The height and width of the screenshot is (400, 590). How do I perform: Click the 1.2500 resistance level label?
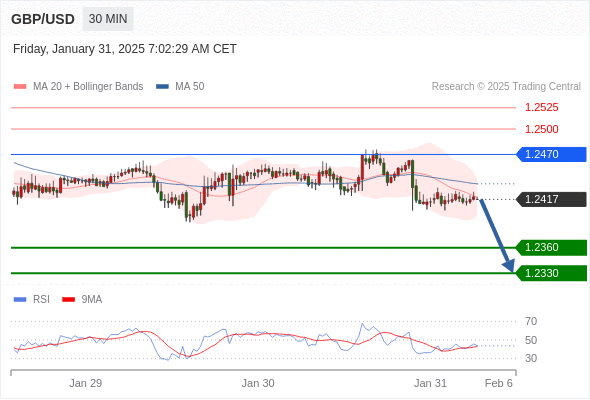(x=541, y=129)
